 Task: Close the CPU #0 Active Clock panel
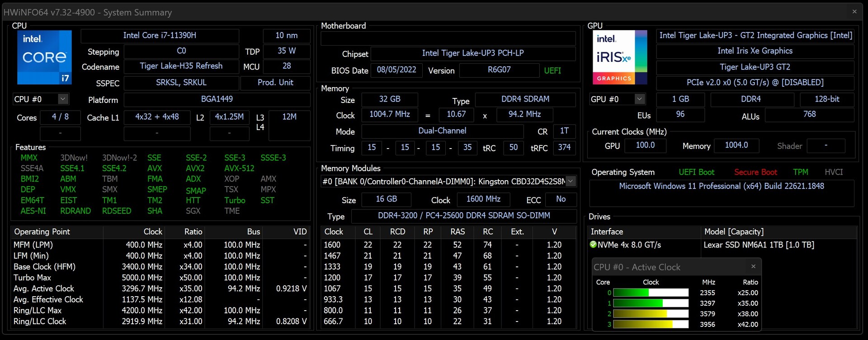coord(753,266)
